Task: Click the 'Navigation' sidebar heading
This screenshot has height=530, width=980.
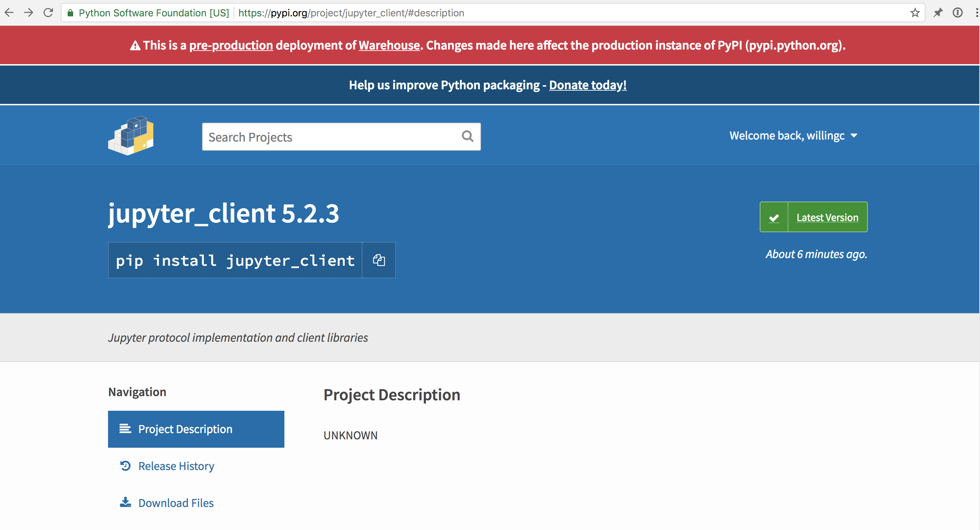Action: click(137, 392)
